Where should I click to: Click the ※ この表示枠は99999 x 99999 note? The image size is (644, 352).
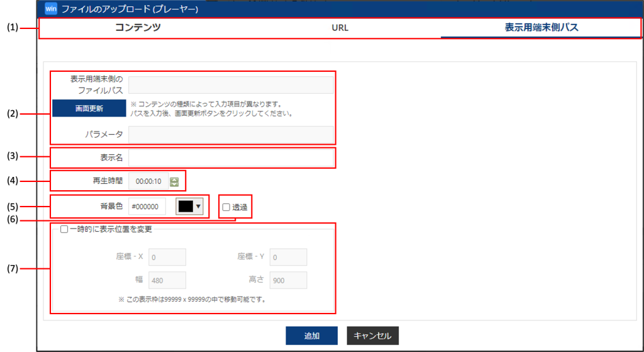192,299
